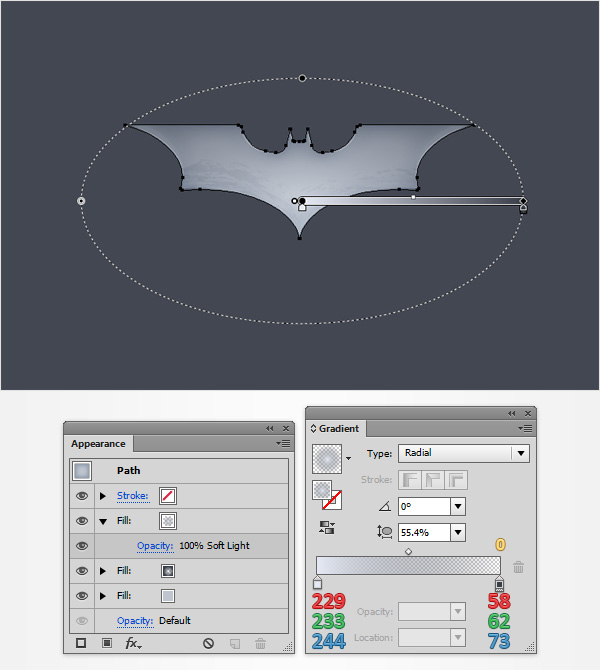Click the Stroke none color swatch
The image size is (600, 670).
[x=168, y=496]
